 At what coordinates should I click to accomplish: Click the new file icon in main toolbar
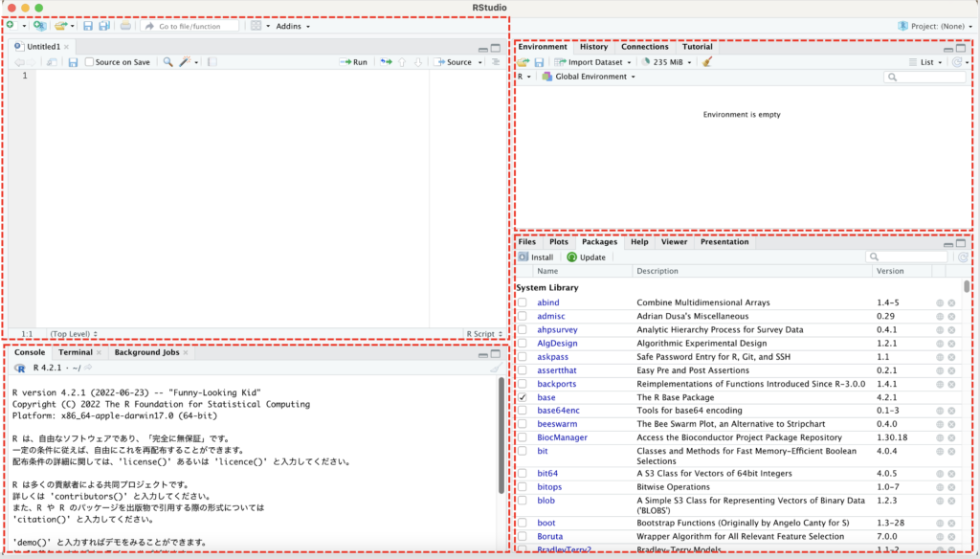tap(11, 26)
